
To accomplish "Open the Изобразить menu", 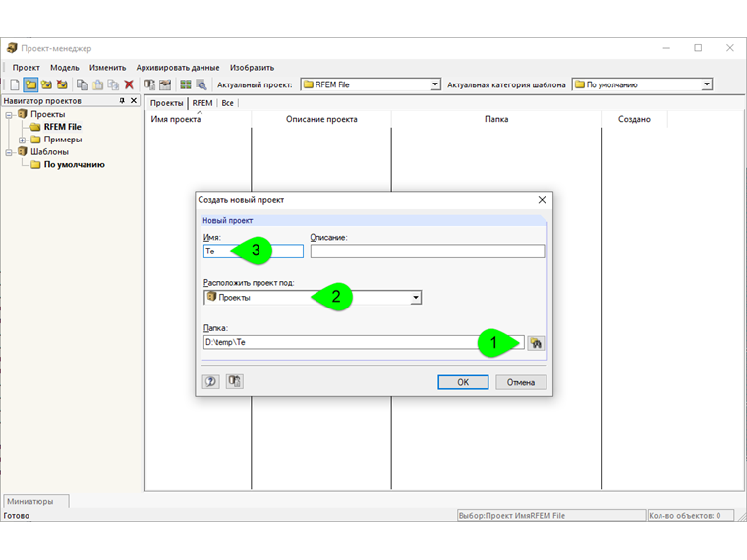I will (x=252, y=68).
